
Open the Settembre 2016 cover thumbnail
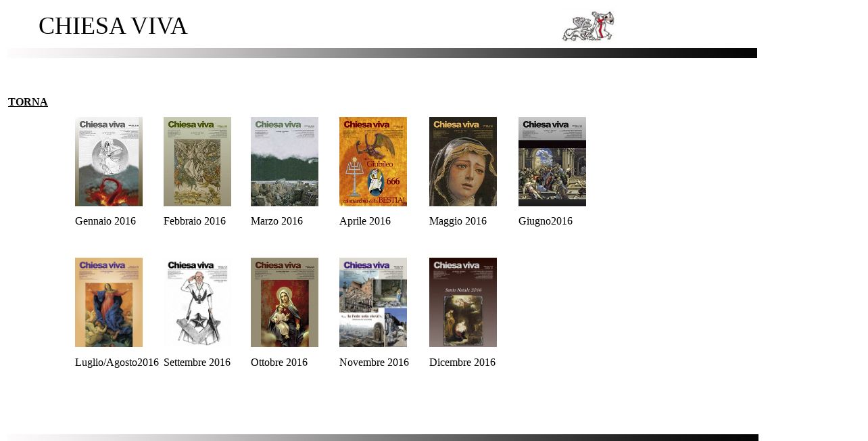(x=197, y=302)
